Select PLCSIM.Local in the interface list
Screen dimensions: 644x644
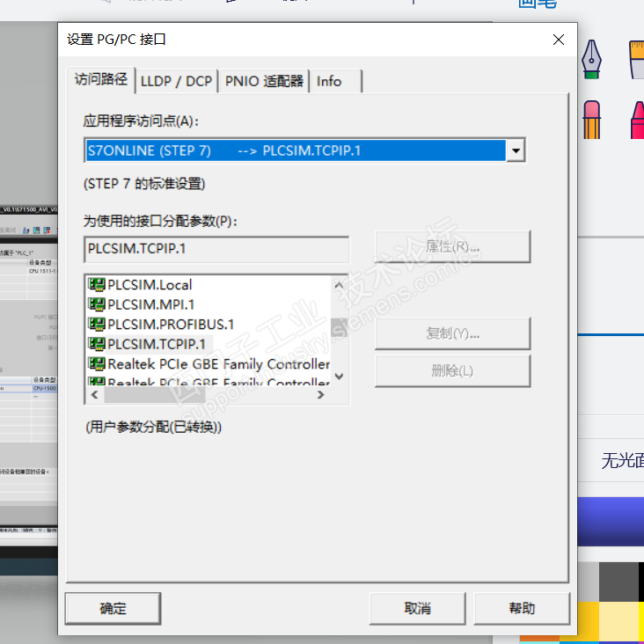click(150, 285)
